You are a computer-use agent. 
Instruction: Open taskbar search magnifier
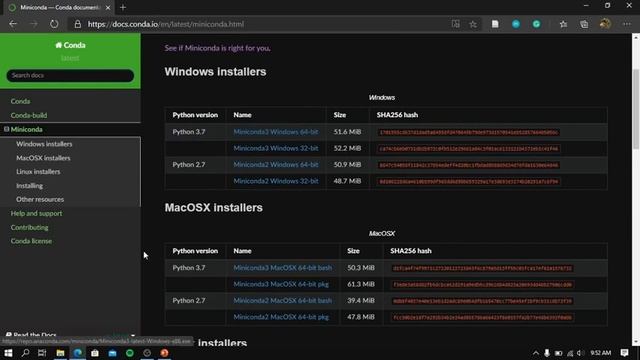click(25, 353)
